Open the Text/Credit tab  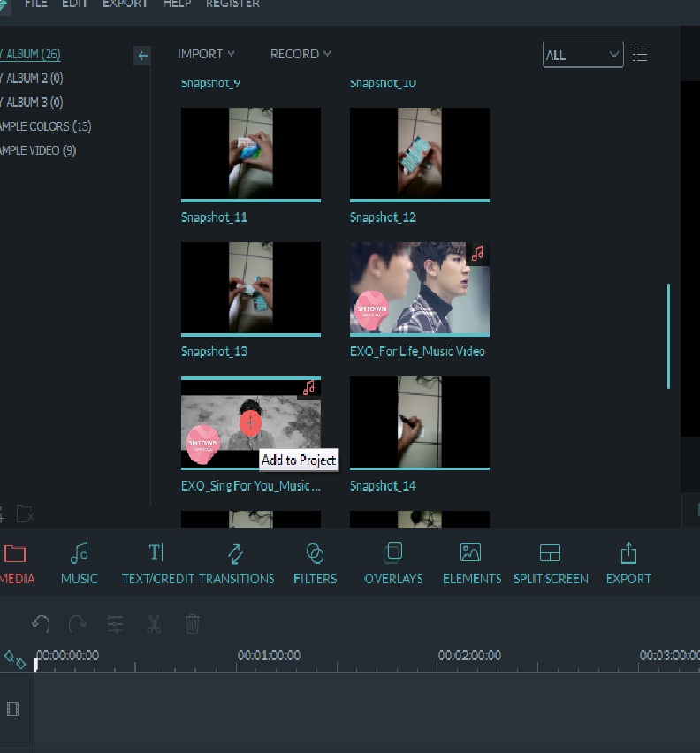[157, 564]
